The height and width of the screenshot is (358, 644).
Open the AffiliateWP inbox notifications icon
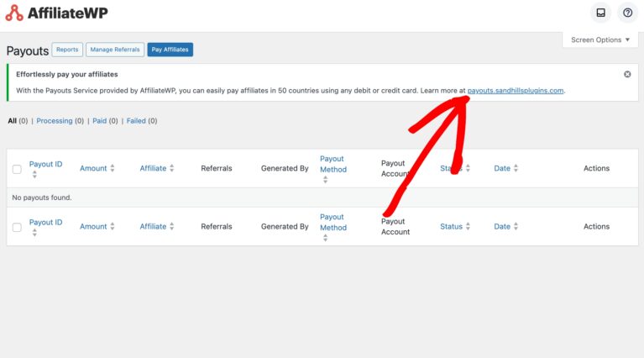(600, 13)
